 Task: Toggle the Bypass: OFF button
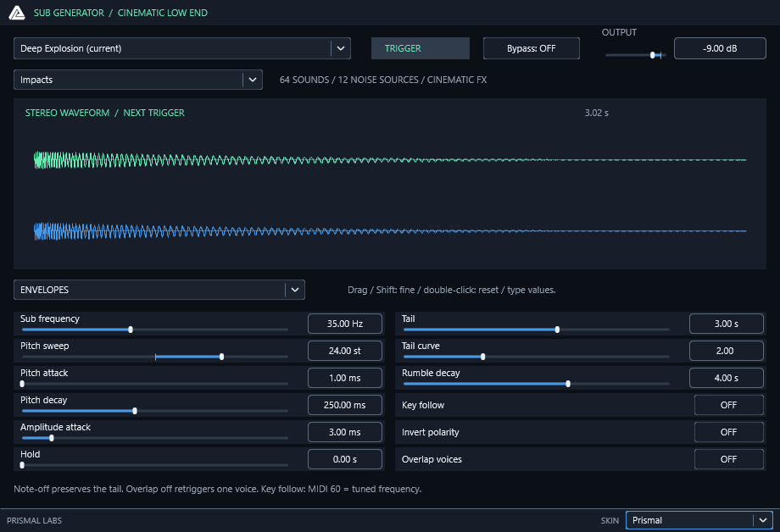[532, 48]
